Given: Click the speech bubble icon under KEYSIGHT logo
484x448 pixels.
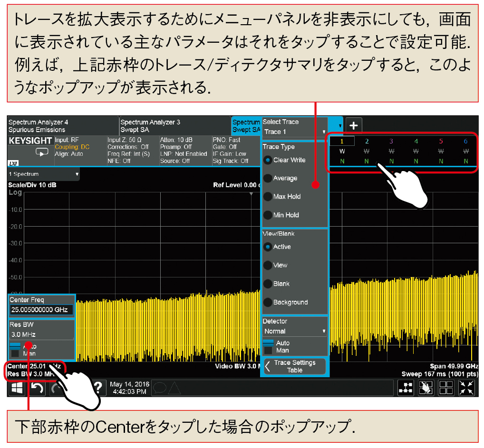Looking at the screenshot, I should pos(42,152).
